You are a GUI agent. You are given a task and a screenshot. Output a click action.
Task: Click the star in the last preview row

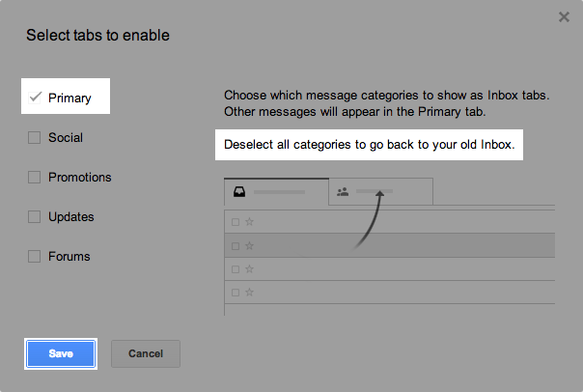click(x=249, y=292)
